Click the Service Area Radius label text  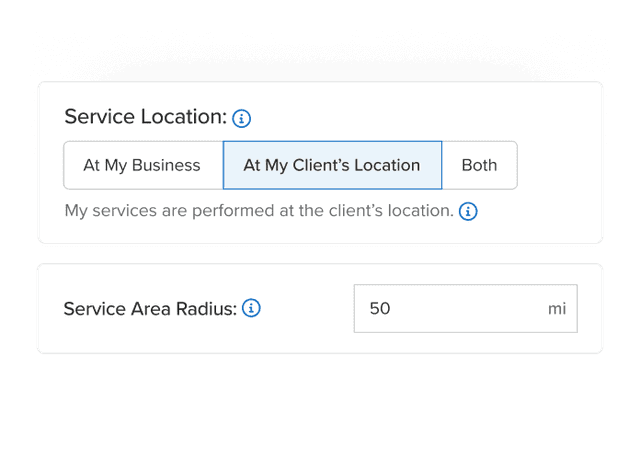coord(150,308)
